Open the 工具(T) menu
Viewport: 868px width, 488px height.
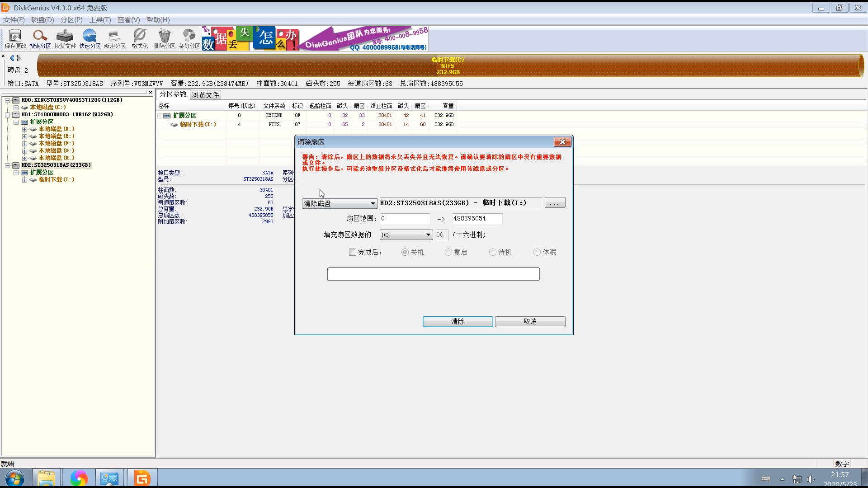click(99, 20)
